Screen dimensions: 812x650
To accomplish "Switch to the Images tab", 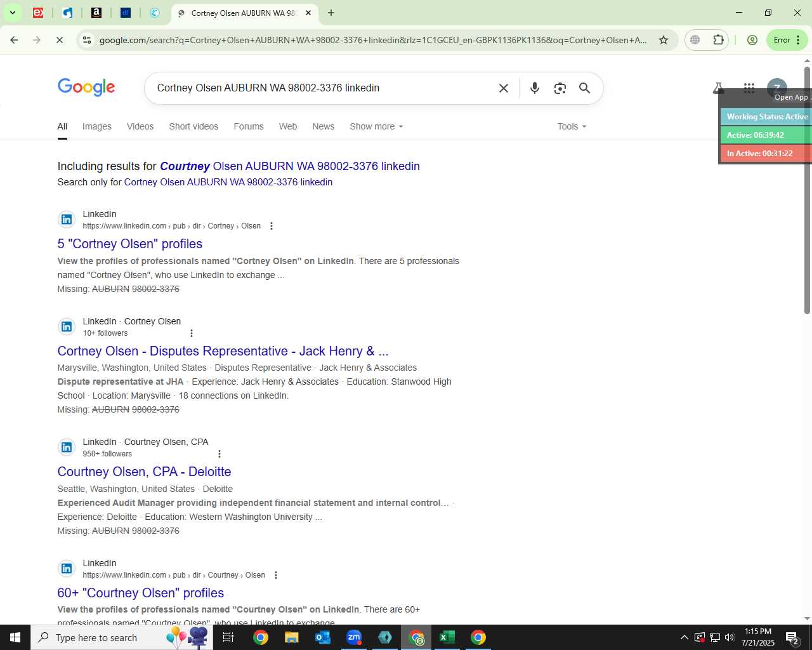I will (x=97, y=126).
